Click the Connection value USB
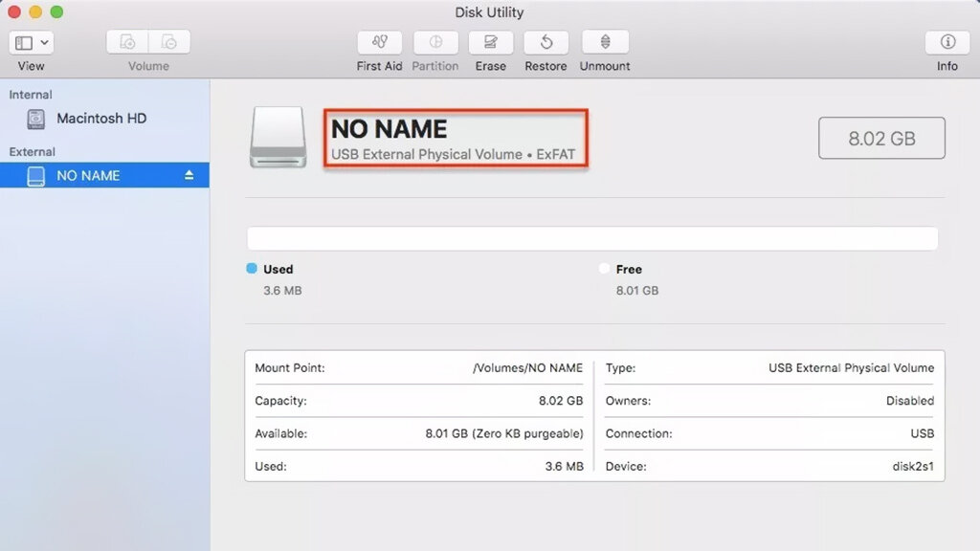Screen dimensions: 980x551 click(x=923, y=433)
